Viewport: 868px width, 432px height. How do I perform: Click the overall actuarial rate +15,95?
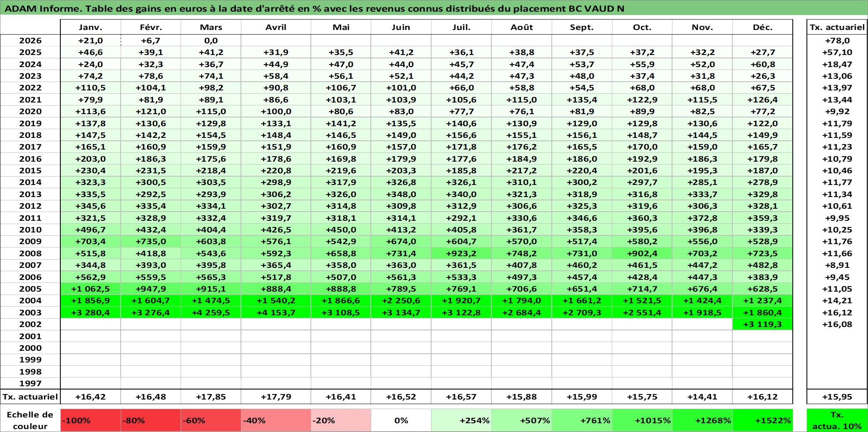tap(837, 397)
